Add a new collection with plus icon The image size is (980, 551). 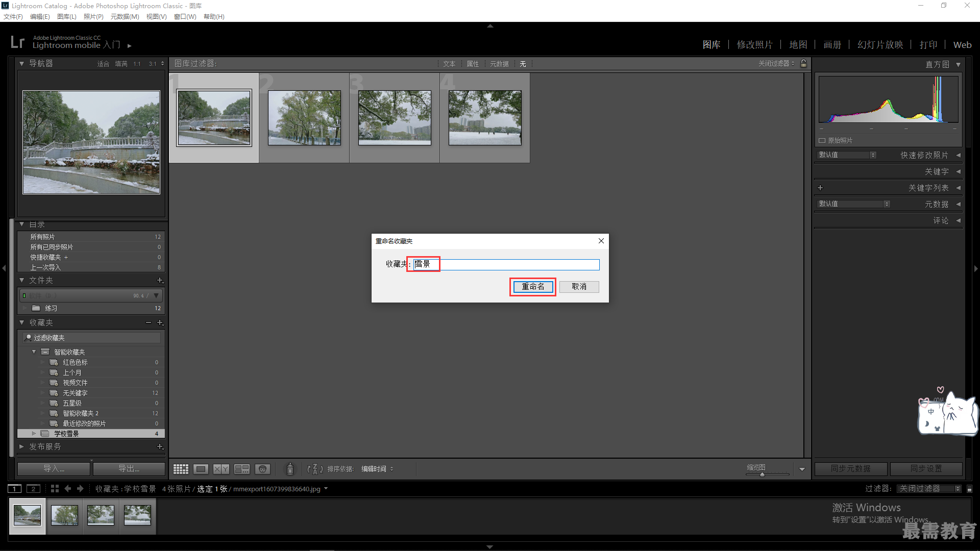click(x=160, y=322)
